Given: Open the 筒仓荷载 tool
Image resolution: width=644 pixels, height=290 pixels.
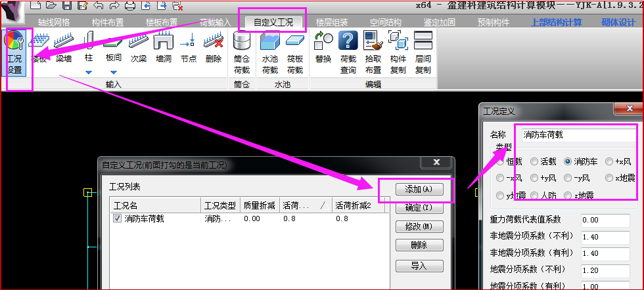Looking at the screenshot, I should pyautogui.click(x=242, y=52).
